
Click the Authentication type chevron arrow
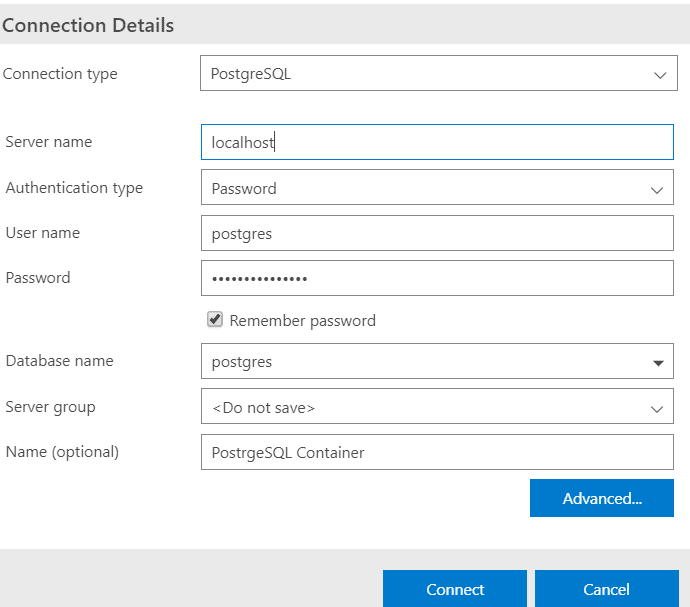(657, 189)
